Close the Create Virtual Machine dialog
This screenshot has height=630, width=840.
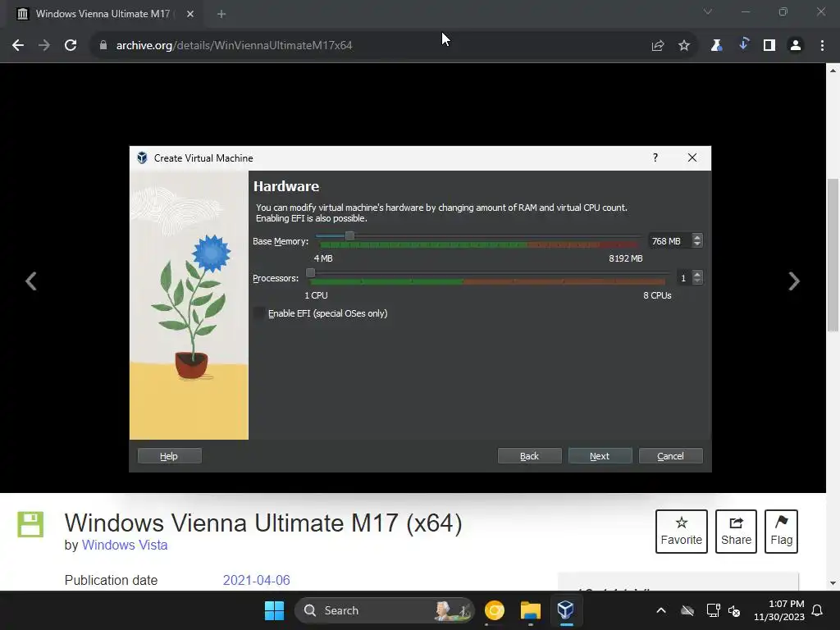tap(692, 157)
